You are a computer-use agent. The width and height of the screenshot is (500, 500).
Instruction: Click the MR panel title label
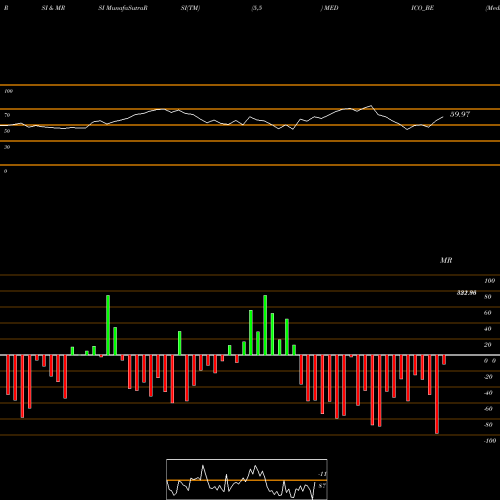(446, 260)
